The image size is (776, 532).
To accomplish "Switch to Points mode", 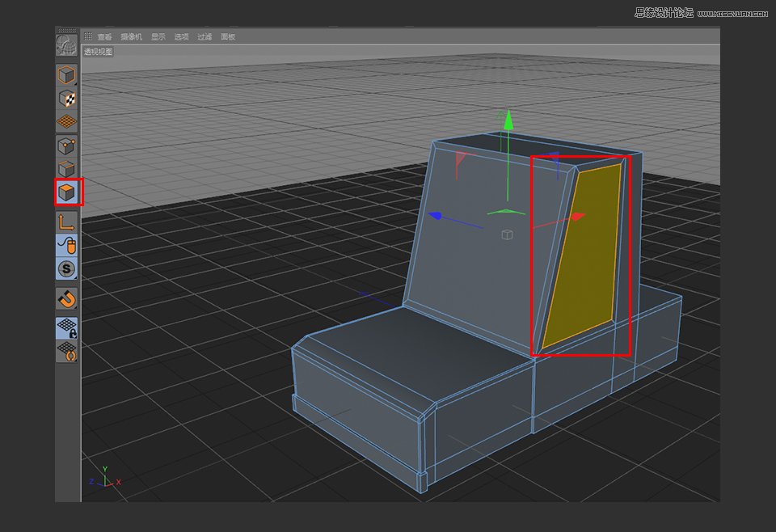I will tap(67, 146).
